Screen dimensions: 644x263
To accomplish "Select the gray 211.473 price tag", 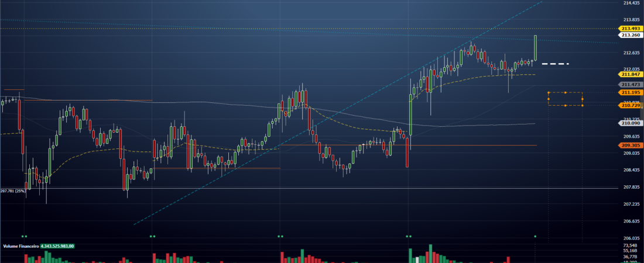I will [631, 85].
